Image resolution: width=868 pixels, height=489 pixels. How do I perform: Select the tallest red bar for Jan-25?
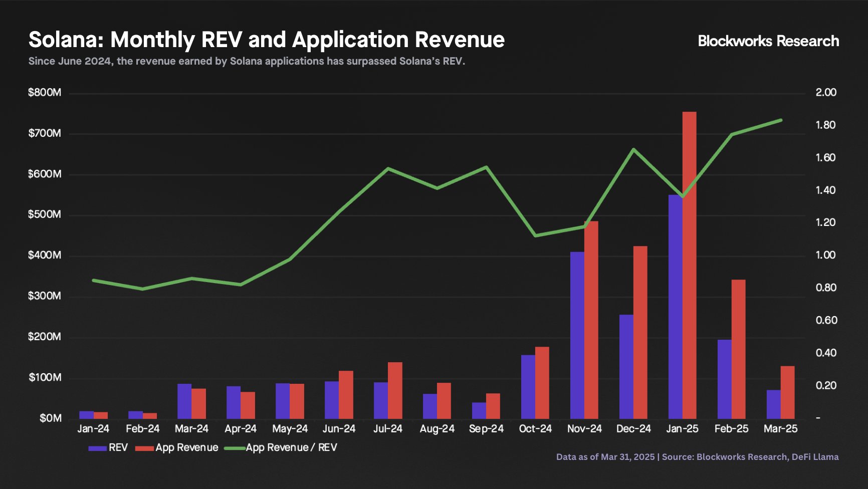(x=689, y=266)
